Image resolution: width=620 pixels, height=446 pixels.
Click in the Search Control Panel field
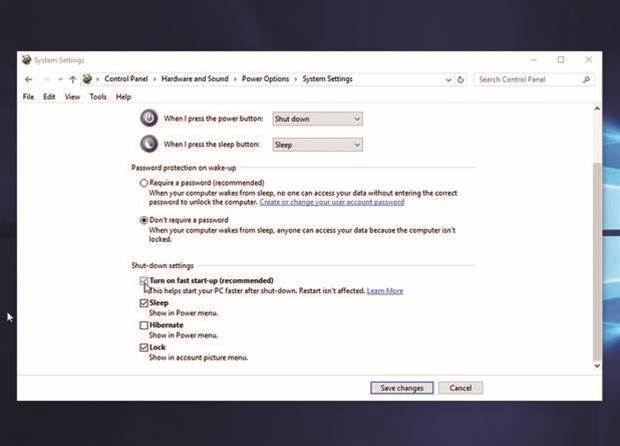pyautogui.click(x=534, y=79)
